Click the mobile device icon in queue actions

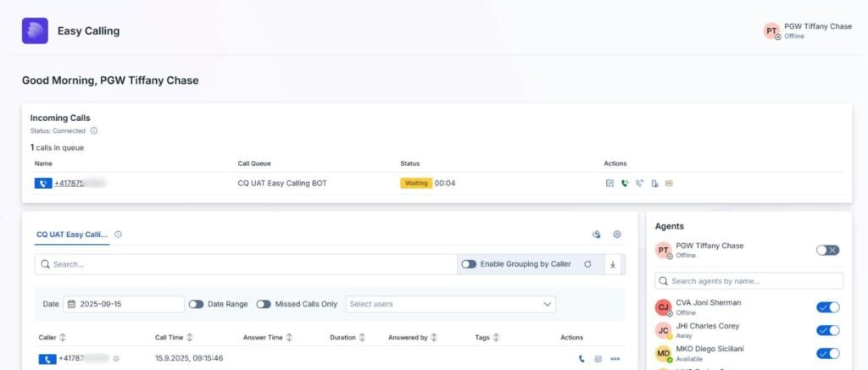point(654,184)
